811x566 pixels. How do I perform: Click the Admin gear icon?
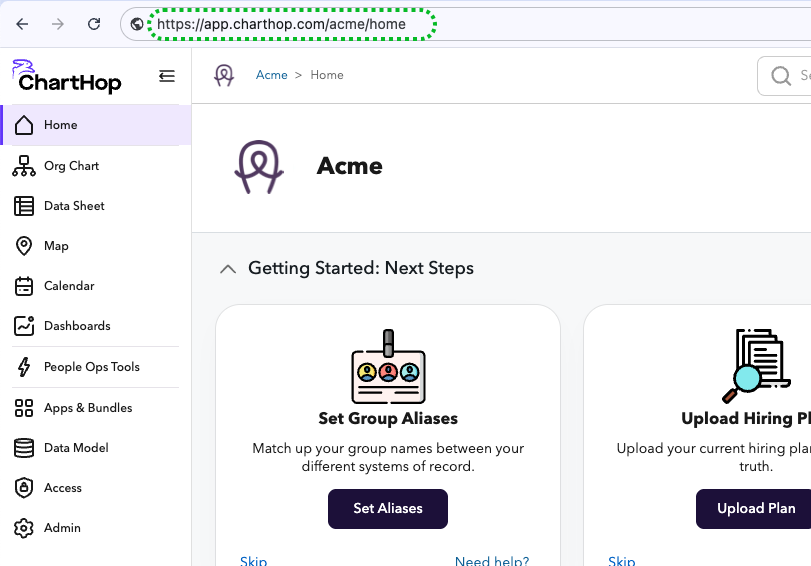24,528
